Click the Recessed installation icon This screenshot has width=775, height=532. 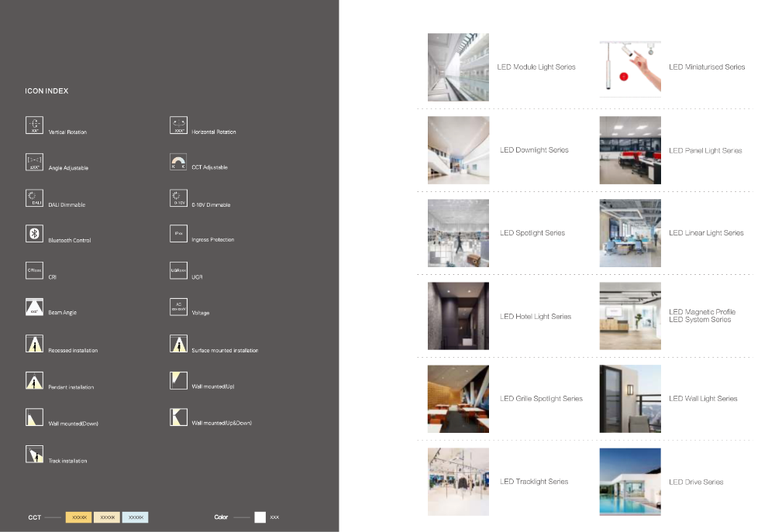(x=35, y=344)
